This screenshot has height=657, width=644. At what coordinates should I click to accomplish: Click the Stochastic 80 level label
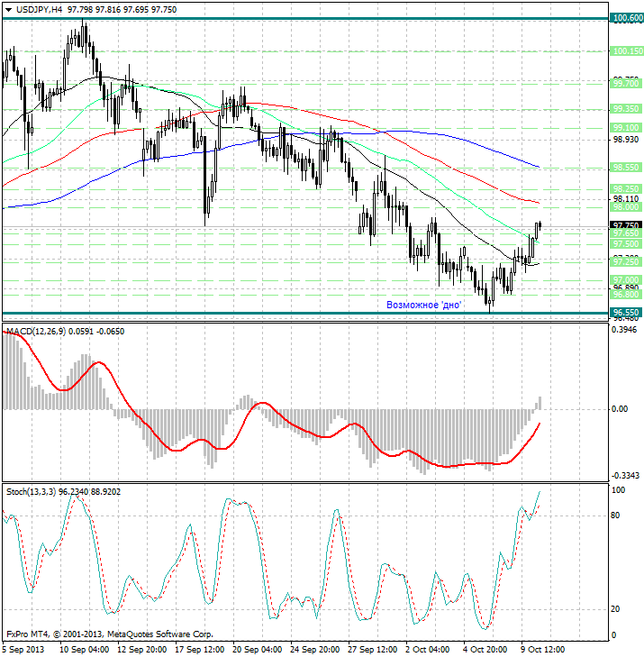click(x=615, y=516)
